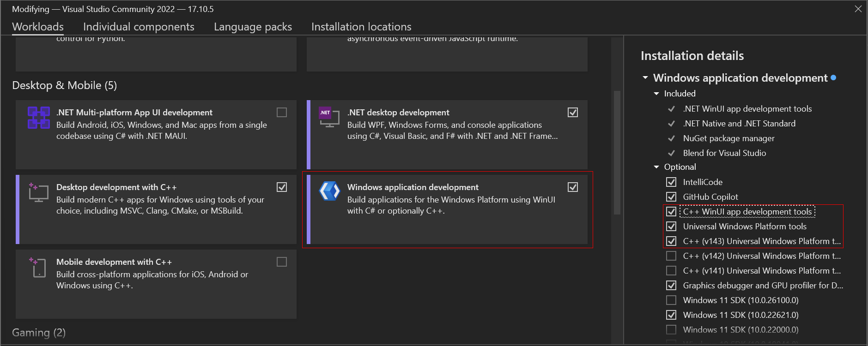Click checkmark icon beside .NET WinUI app development tools

671,109
